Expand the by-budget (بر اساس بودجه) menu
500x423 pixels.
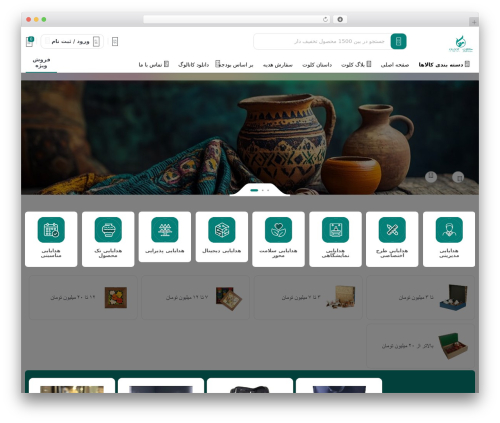pos(234,64)
